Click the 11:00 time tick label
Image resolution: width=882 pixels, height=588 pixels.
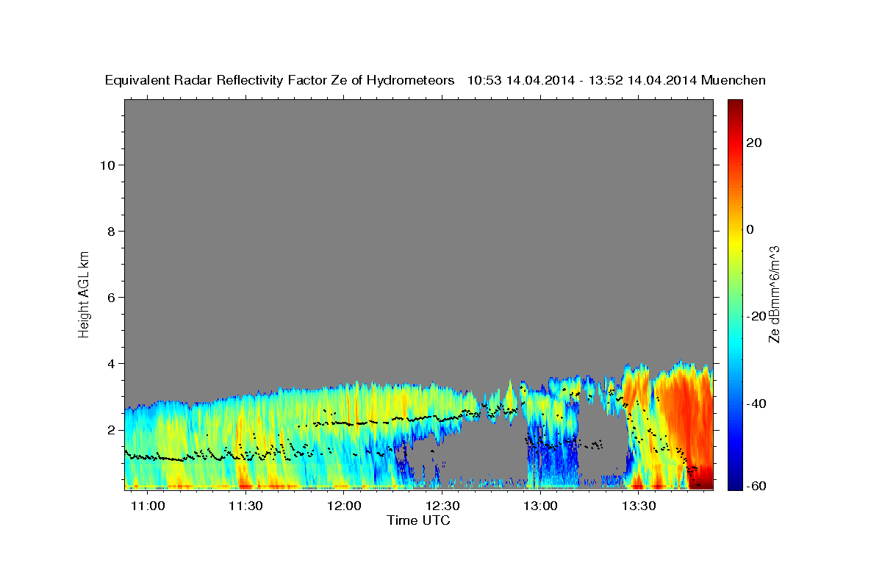coord(149,506)
